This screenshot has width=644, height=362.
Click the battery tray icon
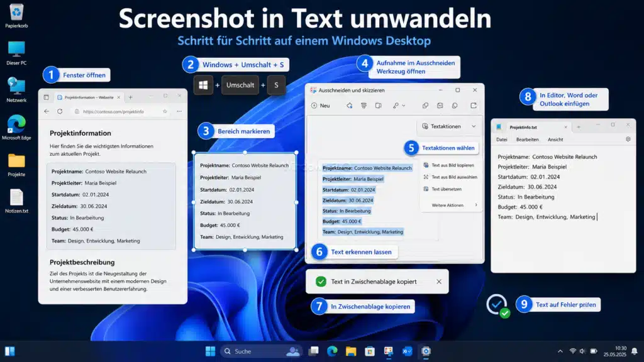click(x=594, y=351)
